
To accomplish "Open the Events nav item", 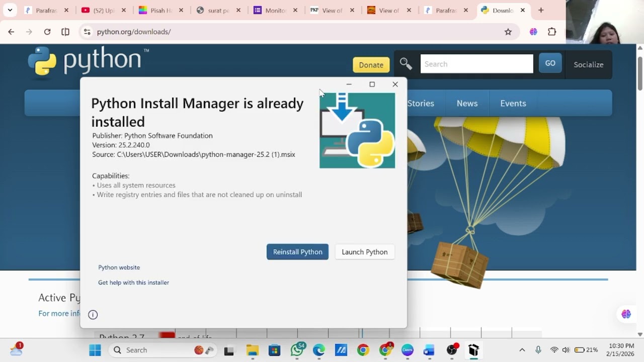I will click(513, 103).
